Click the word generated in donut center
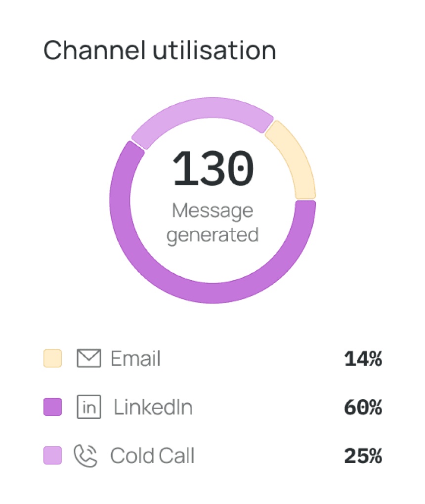Screen dimensions: 425x504 click(x=212, y=235)
